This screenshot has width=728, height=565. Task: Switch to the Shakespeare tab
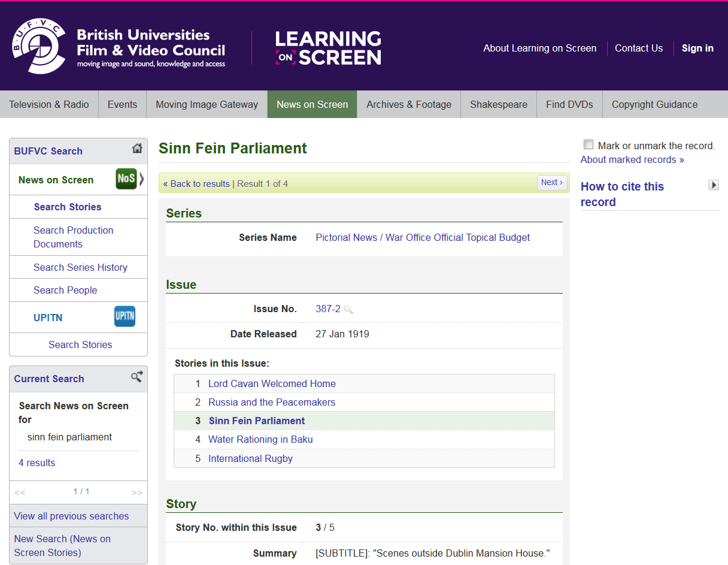[x=499, y=104]
